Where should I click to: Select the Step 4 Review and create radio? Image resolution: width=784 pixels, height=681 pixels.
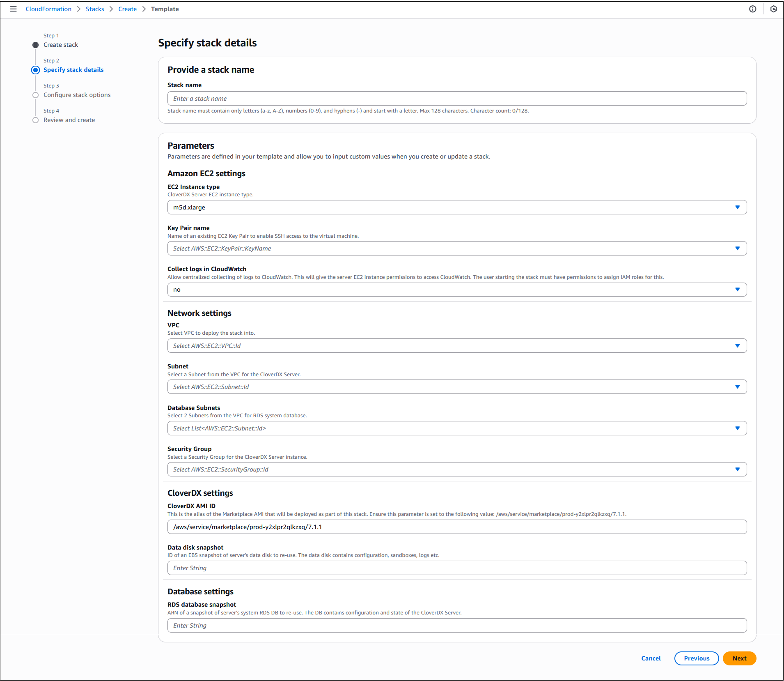pyautogui.click(x=36, y=120)
